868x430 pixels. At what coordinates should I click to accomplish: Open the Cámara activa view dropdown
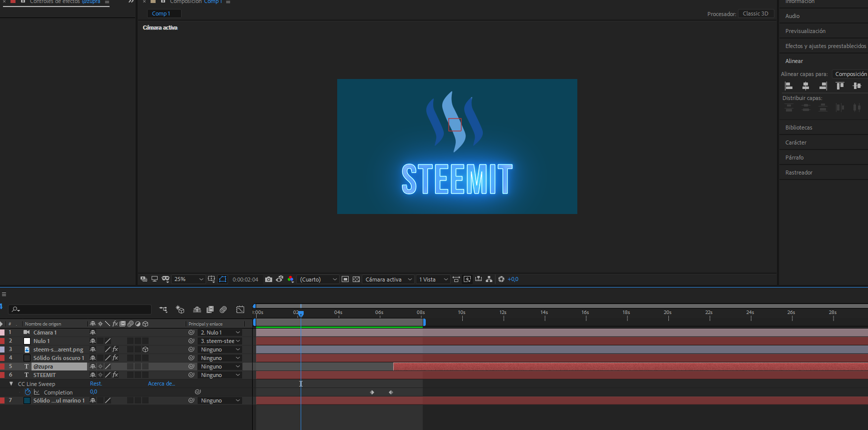388,279
